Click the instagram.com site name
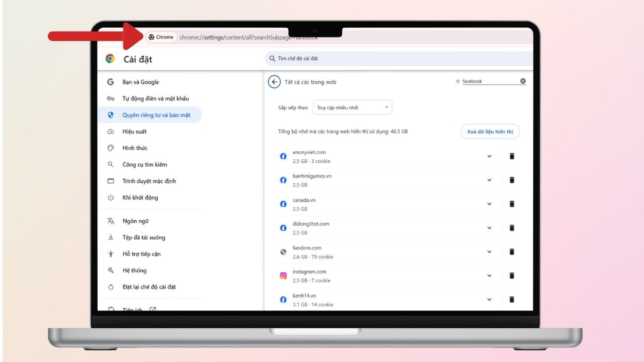The width and height of the screenshot is (644, 362). pyautogui.click(x=309, y=271)
